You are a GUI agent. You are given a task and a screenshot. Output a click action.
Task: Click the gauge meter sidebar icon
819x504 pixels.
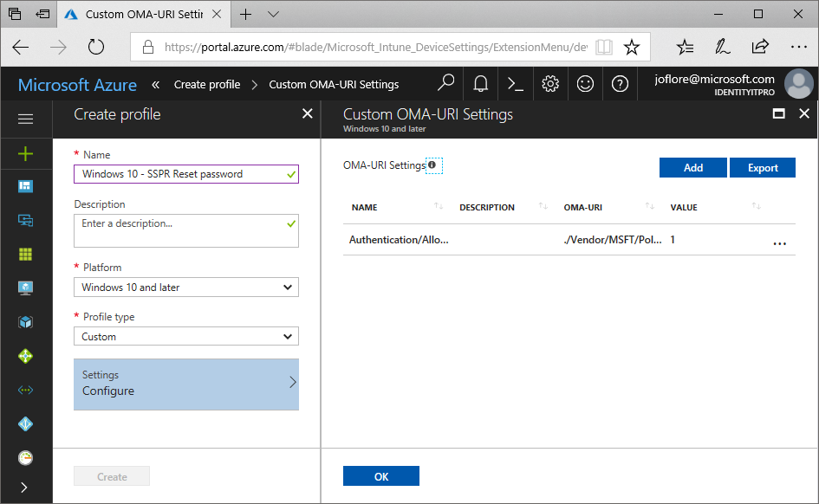click(26, 457)
